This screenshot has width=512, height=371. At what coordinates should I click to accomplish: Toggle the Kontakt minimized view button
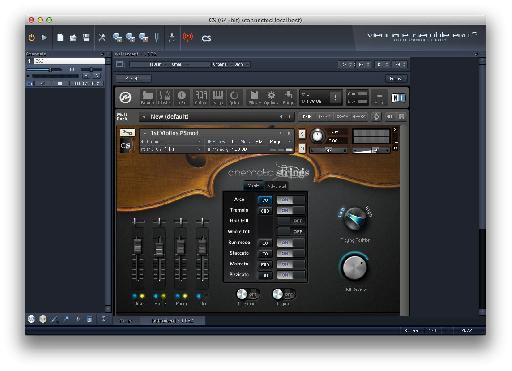click(379, 98)
